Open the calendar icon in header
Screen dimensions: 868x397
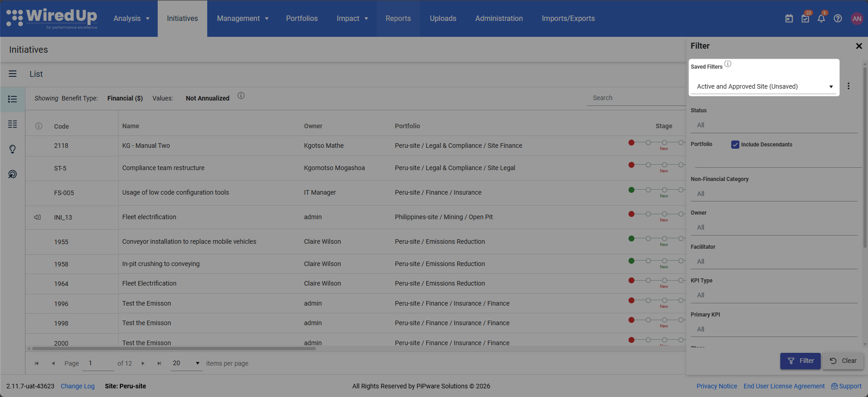(x=789, y=19)
